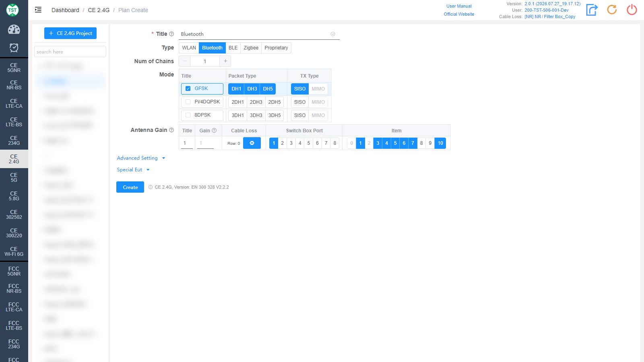Click the user 200-TST-506-001-Dev link
Image resolution: width=644 pixels, height=362 pixels.
coord(547,10)
